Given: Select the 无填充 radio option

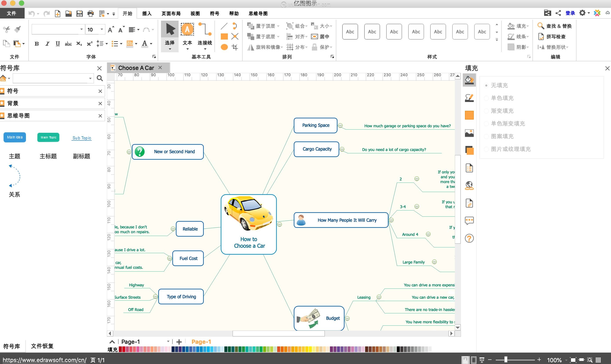Looking at the screenshot, I should tap(486, 85).
